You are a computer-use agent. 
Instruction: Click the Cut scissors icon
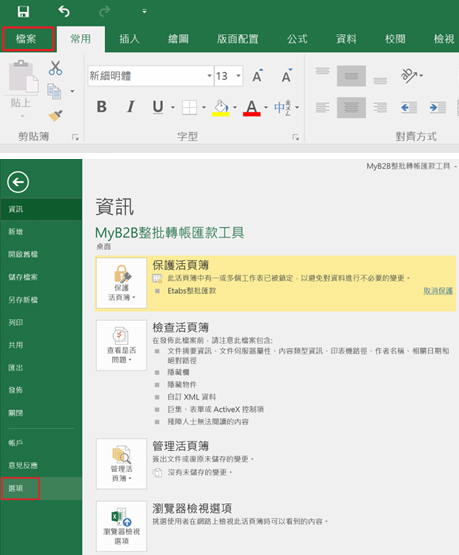(x=55, y=68)
